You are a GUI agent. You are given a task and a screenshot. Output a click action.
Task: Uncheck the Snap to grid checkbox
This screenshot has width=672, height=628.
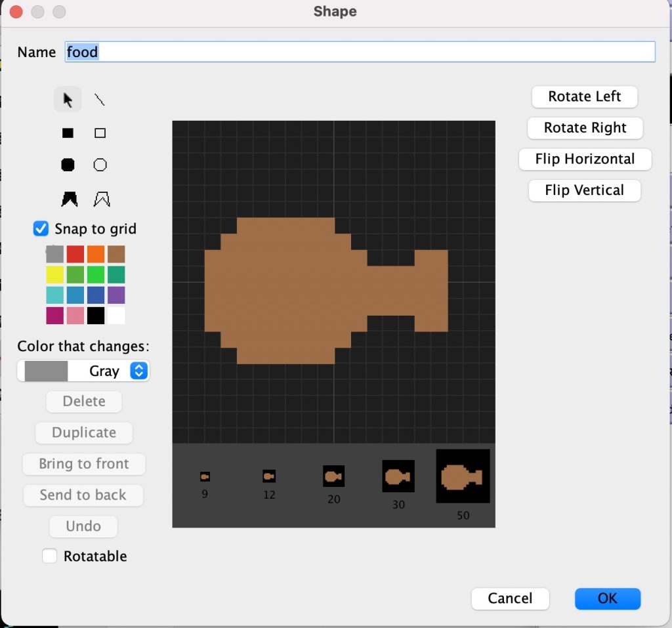pyautogui.click(x=41, y=228)
